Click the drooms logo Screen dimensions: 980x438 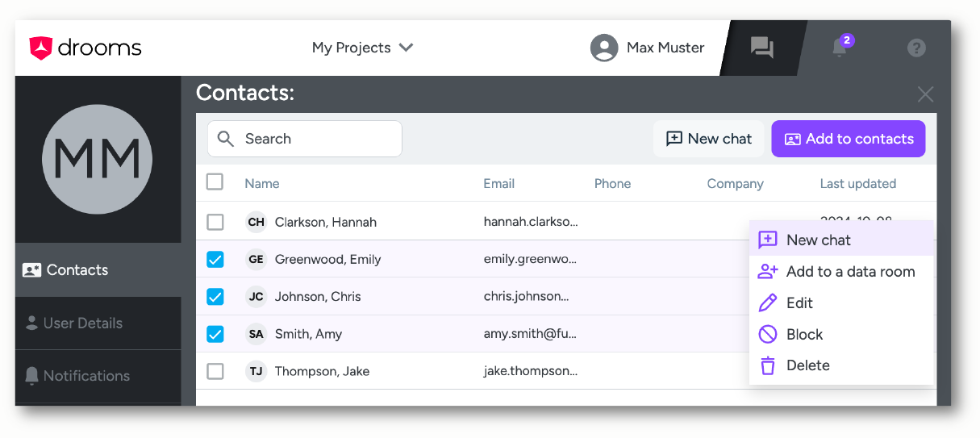(85, 48)
